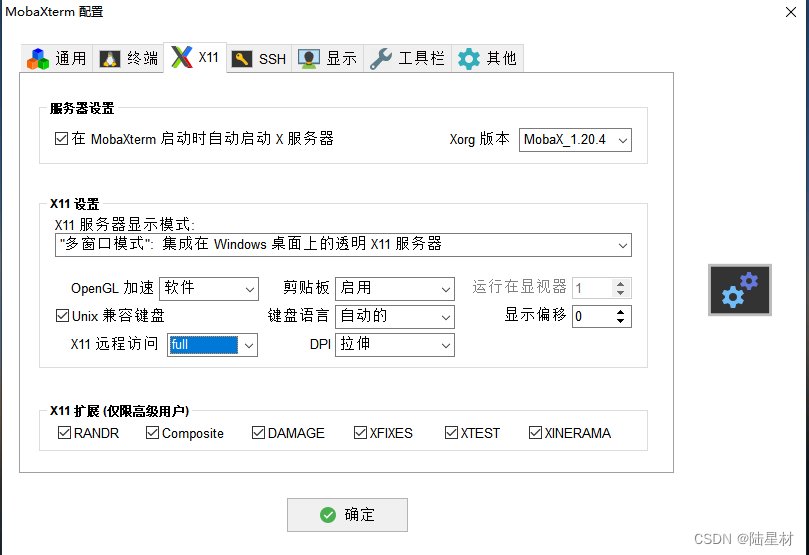Click the Xorg 版本 label
Image resolution: width=809 pixels, height=555 pixels.
click(x=479, y=139)
